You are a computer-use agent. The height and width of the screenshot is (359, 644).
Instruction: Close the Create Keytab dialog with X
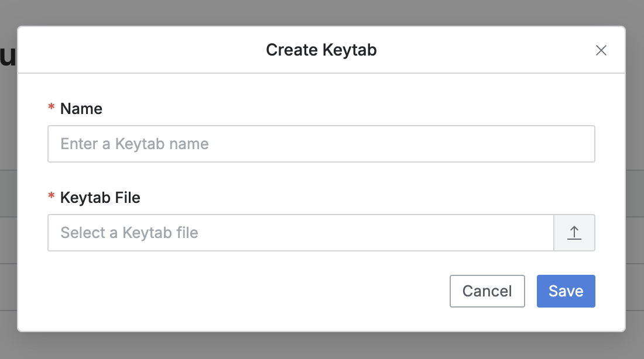point(601,50)
